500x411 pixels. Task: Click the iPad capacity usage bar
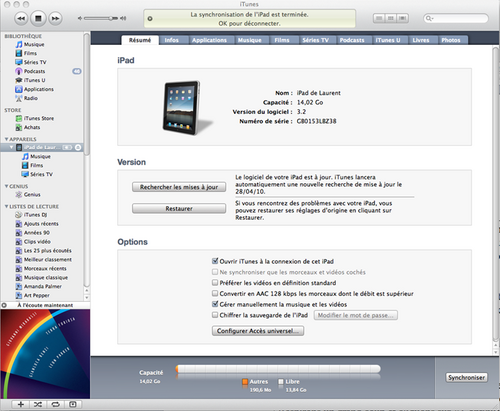[278, 369]
